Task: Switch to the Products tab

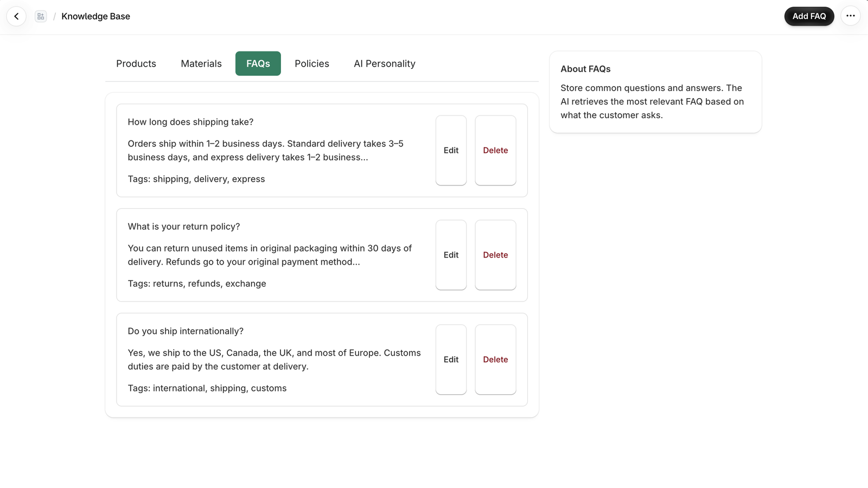Action: point(136,63)
